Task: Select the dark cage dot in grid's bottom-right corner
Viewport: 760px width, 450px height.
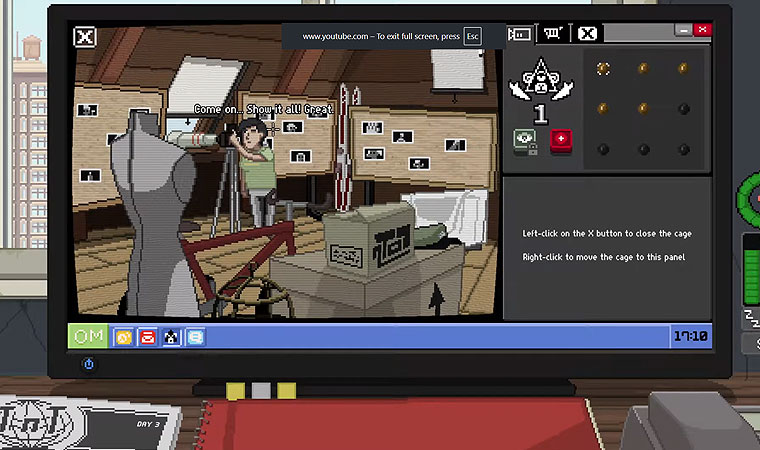Action: click(684, 149)
